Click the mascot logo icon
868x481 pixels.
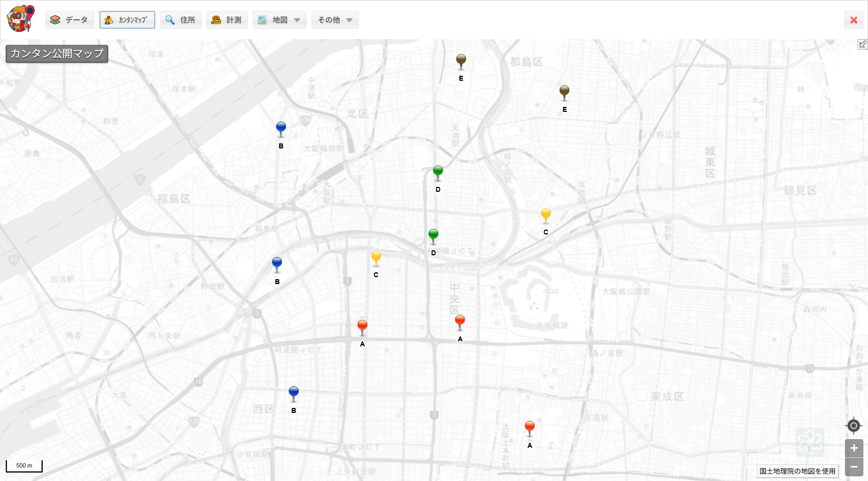click(x=21, y=18)
